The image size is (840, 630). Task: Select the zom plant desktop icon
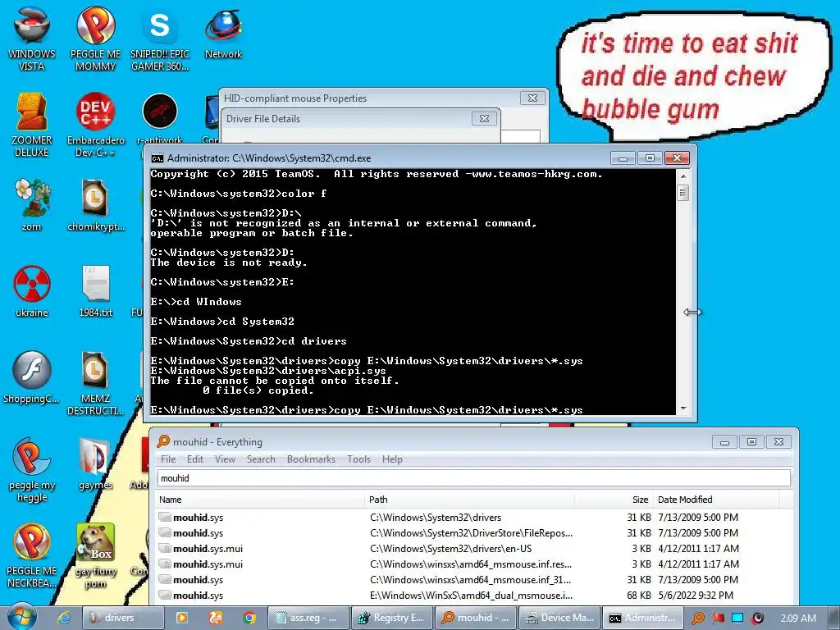click(x=32, y=204)
